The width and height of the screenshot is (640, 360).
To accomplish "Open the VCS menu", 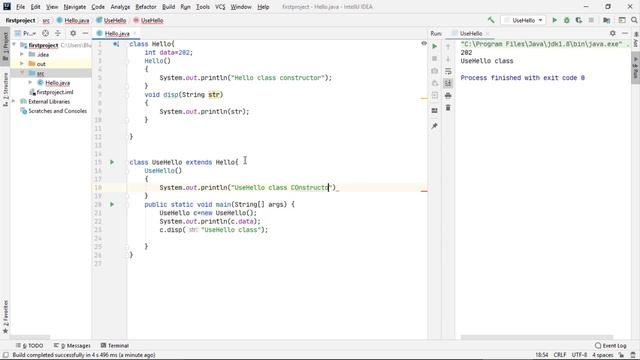I will click(220, 7).
